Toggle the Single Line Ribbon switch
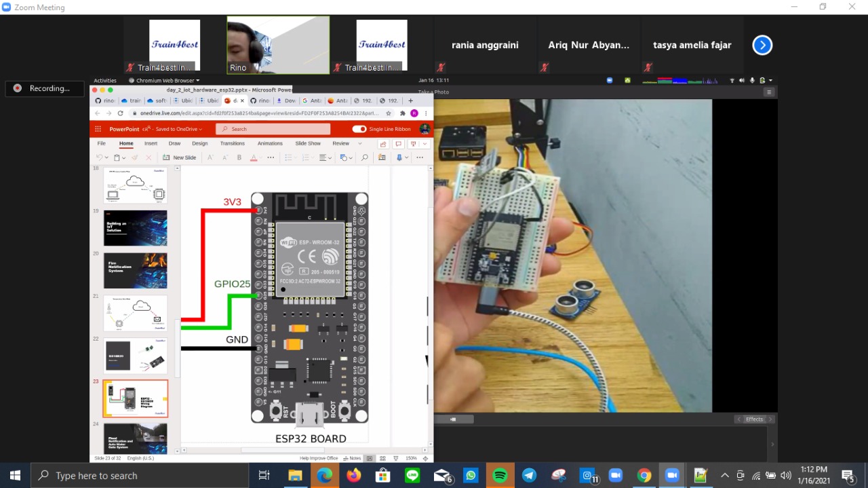The height and width of the screenshot is (488, 868). [359, 129]
